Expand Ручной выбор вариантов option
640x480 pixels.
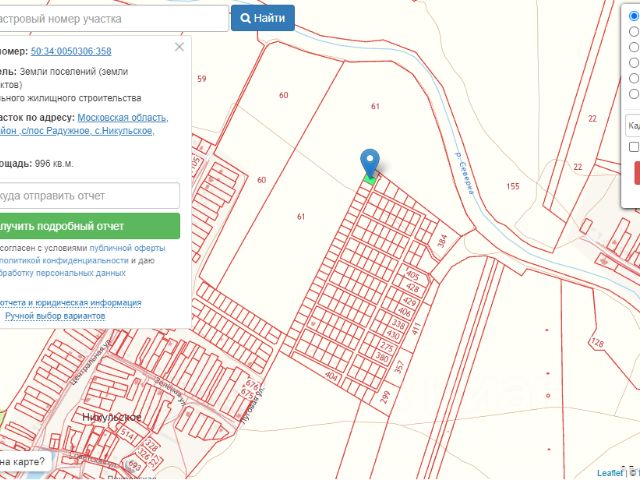[55, 316]
